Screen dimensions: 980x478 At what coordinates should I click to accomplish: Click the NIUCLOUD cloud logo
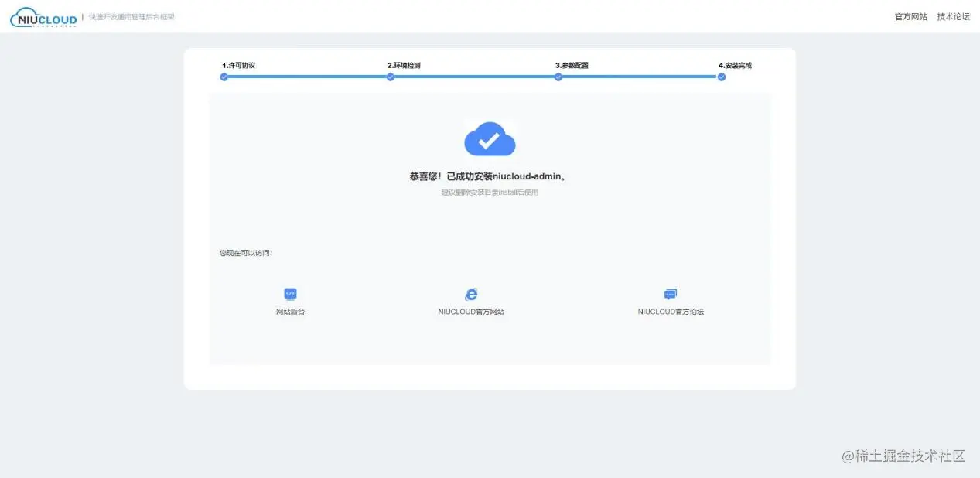pos(41,16)
